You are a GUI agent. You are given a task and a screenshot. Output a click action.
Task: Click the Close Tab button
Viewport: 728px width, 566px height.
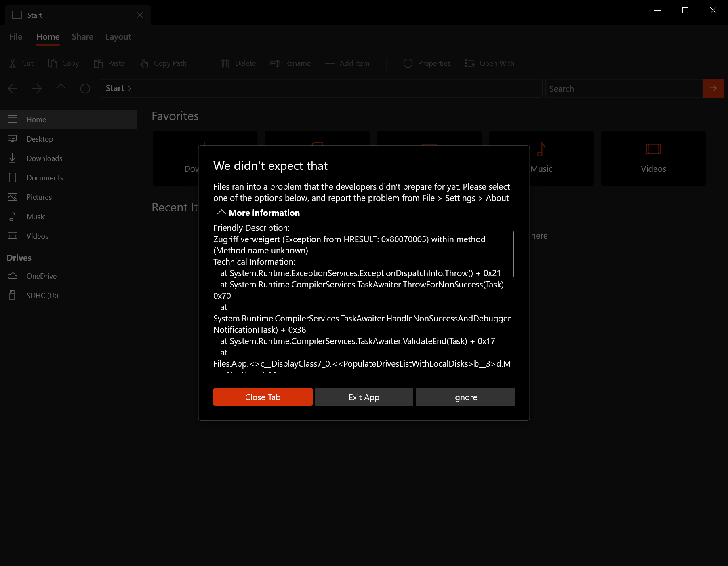click(263, 397)
